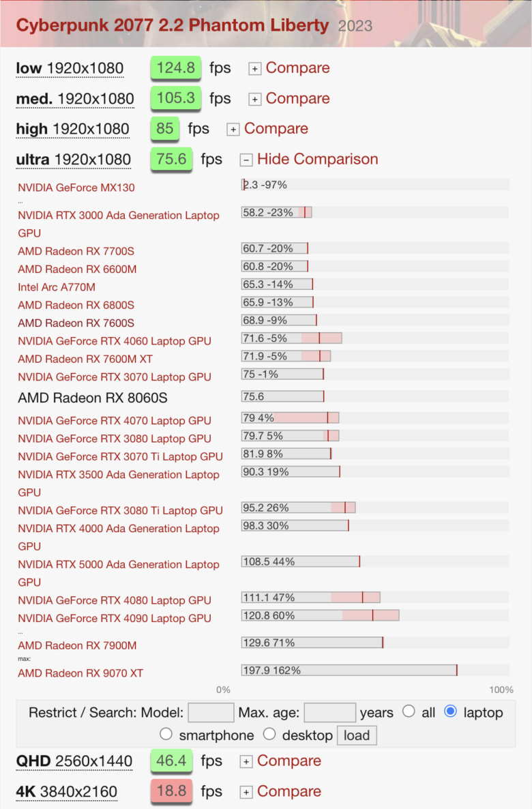The image size is (532, 809).
Task: Select the 'desktop' radio button
Action: [x=269, y=735]
